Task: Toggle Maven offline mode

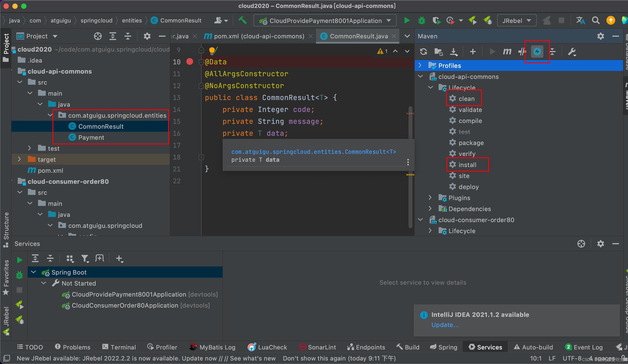Action: click(x=522, y=52)
